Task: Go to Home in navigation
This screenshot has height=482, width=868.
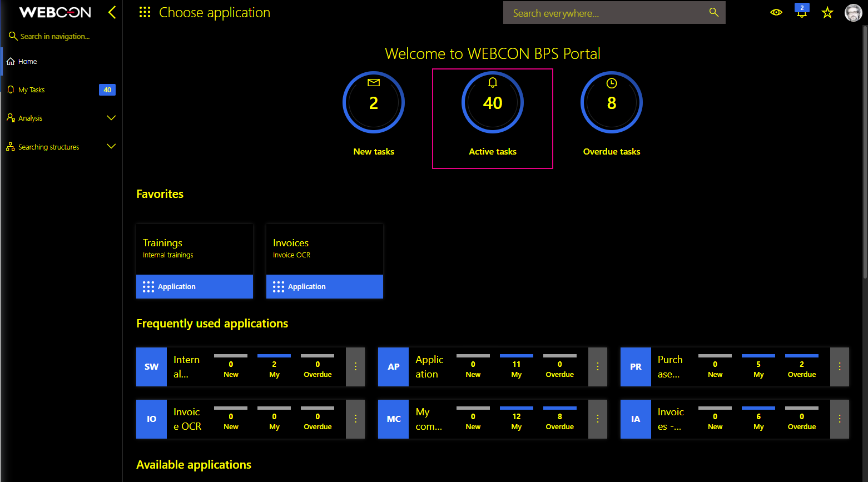Action: tap(61, 61)
